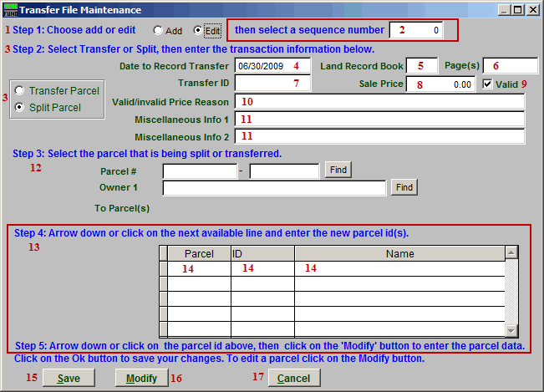Click the parcel grid scroll down arrow
Screen dimensions: 544x392
click(511, 329)
